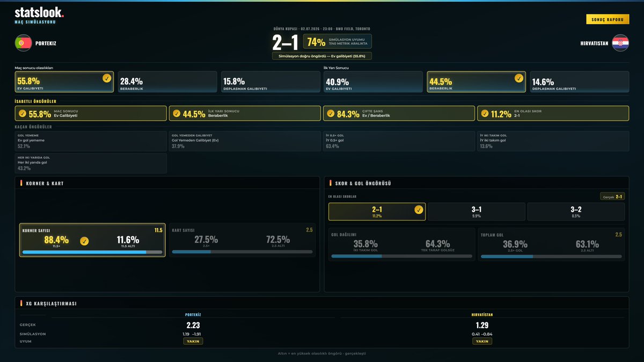Click the 72.5% cards under value

(278, 240)
